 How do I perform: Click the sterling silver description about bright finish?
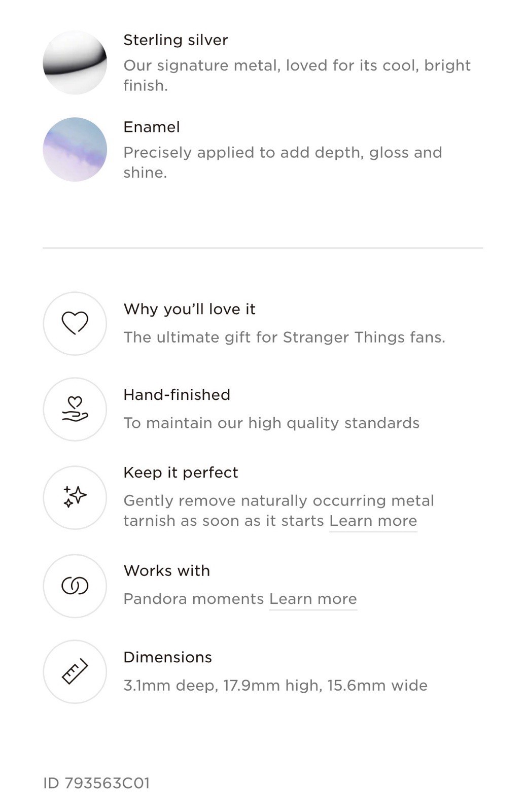point(297,75)
